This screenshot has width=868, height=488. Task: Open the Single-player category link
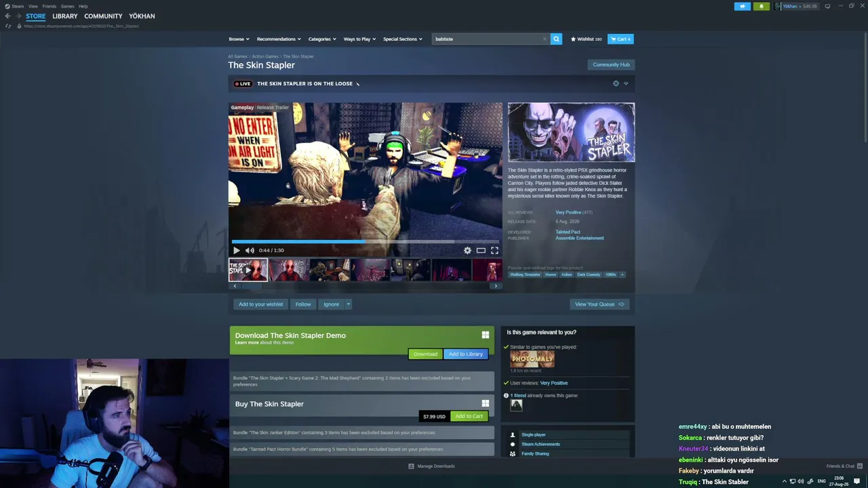[534, 434]
